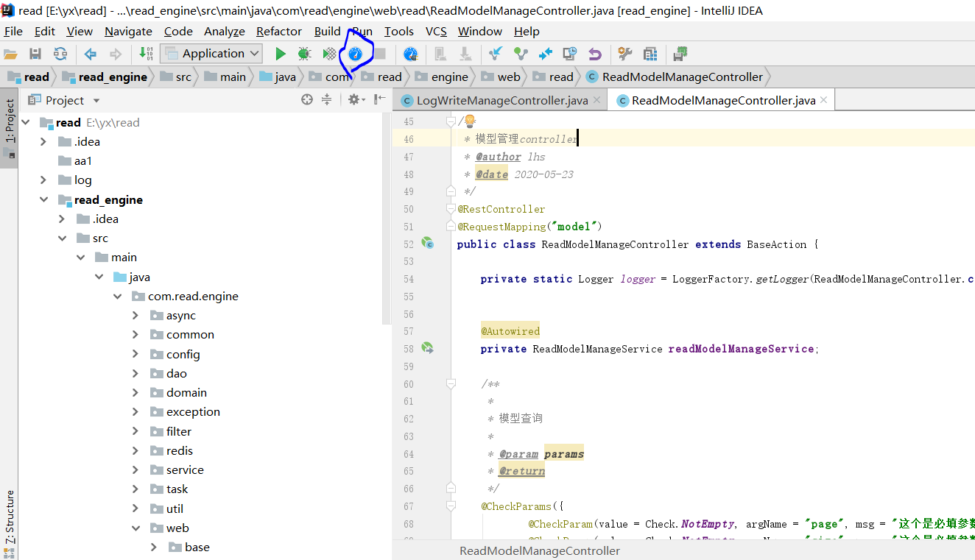The width and height of the screenshot is (975, 560).
Task: Save all files with the floppy disk icon
Action: coord(35,53)
